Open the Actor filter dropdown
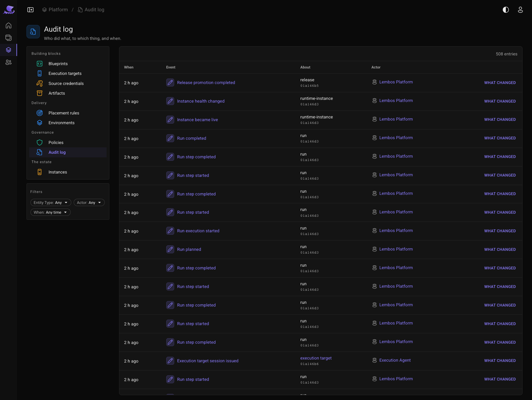The image size is (532, 400). tap(89, 202)
